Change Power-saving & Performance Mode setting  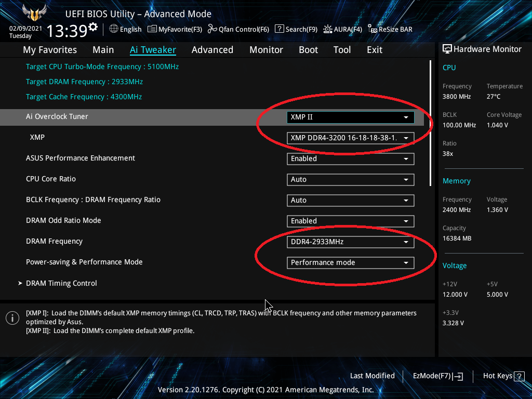(350, 262)
